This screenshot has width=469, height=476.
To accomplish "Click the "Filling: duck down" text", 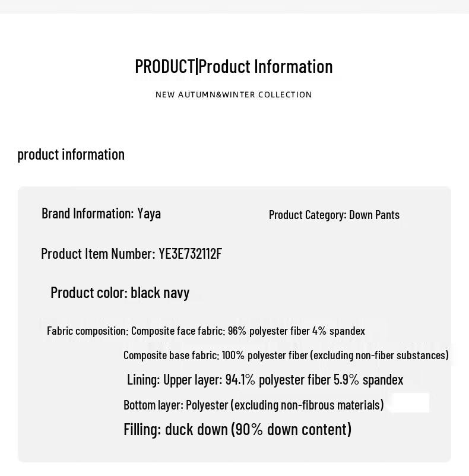I will [x=175, y=429].
